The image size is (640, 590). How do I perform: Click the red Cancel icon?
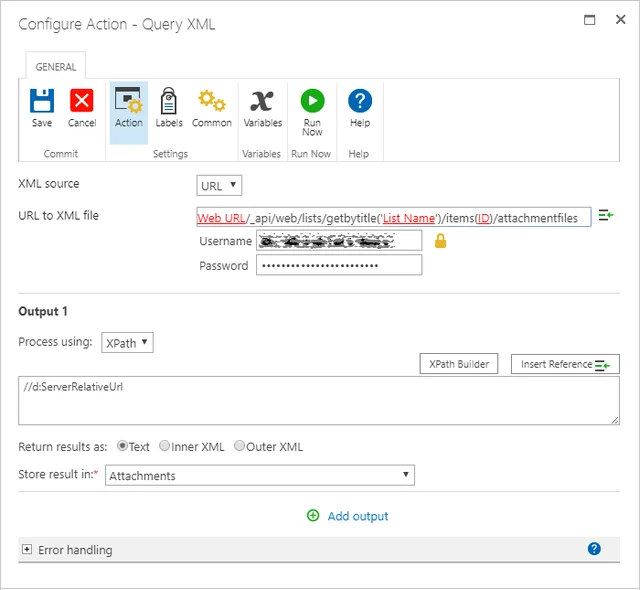point(82,100)
